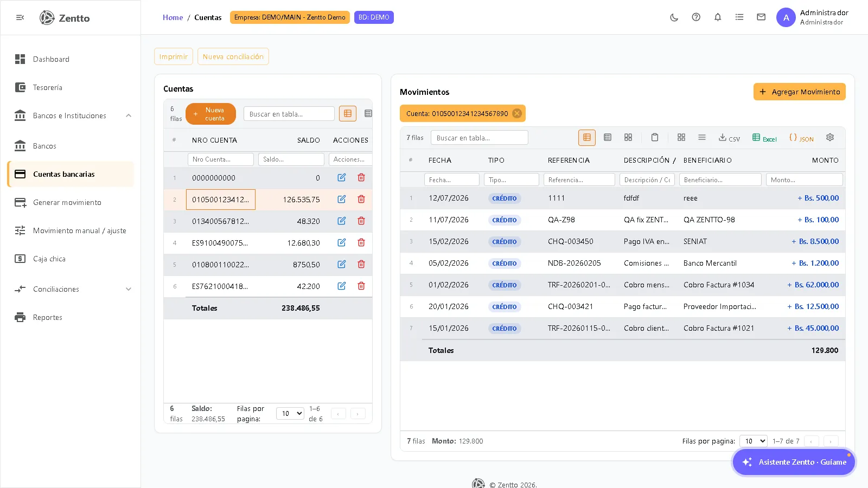Image resolution: width=868 pixels, height=488 pixels.
Task: Export movements to Excel
Action: [764, 138]
